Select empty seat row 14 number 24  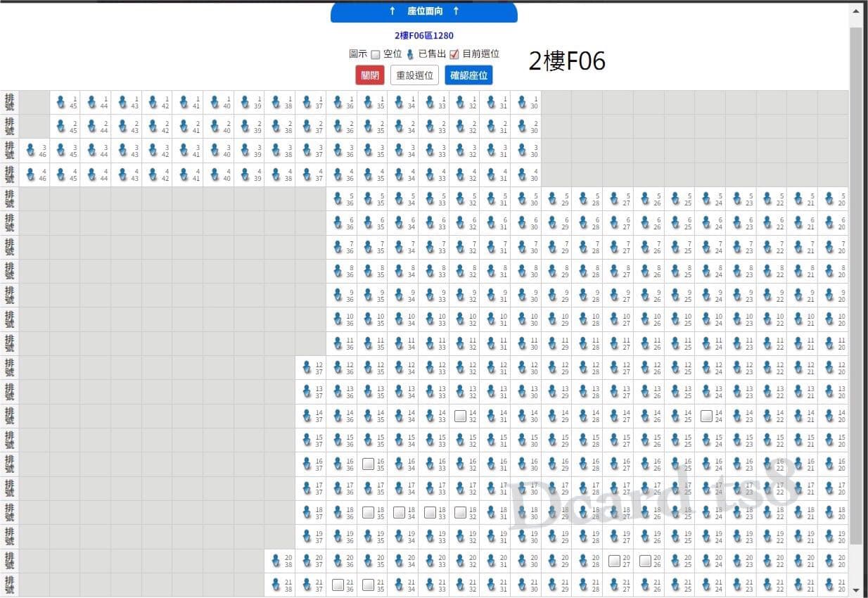point(707,416)
